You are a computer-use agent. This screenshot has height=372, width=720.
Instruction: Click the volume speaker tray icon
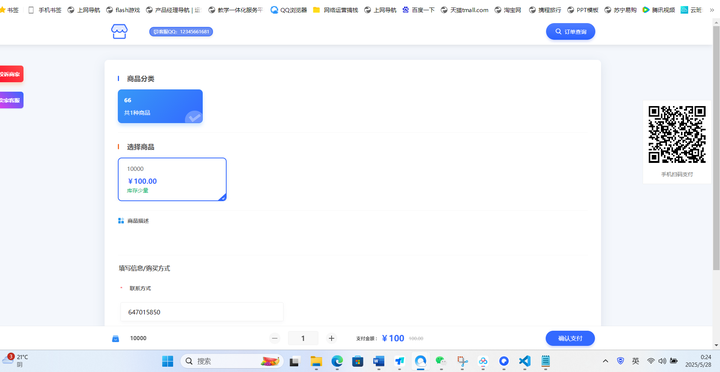[662, 361]
